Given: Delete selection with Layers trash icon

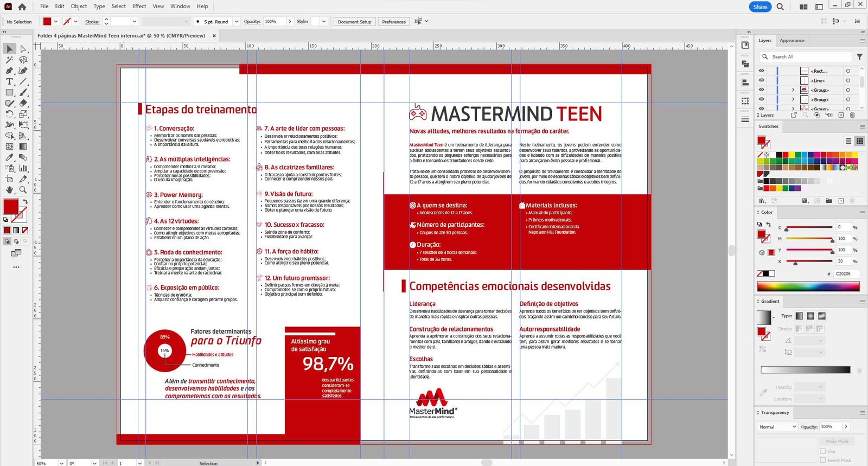Looking at the screenshot, I should [852, 115].
